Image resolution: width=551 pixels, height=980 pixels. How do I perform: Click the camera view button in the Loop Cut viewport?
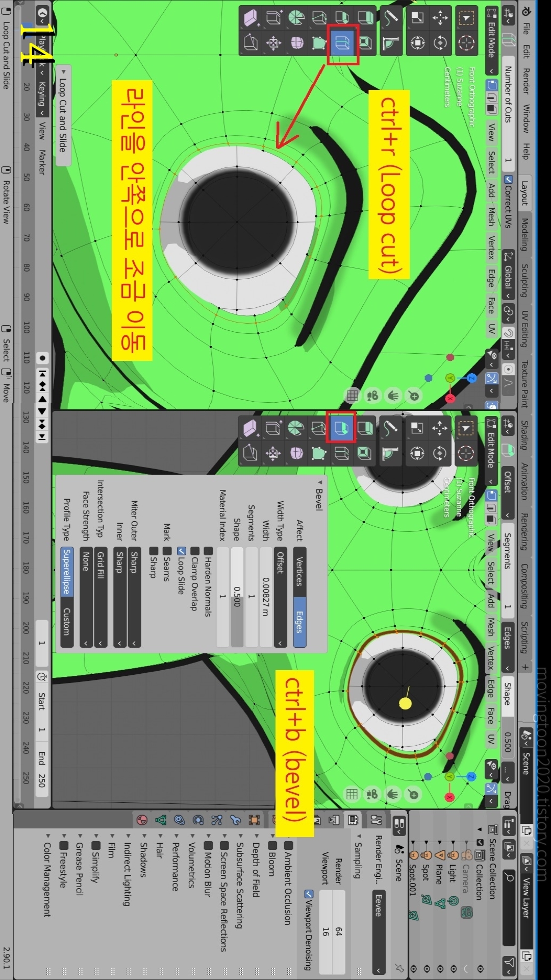[x=372, y=396]
